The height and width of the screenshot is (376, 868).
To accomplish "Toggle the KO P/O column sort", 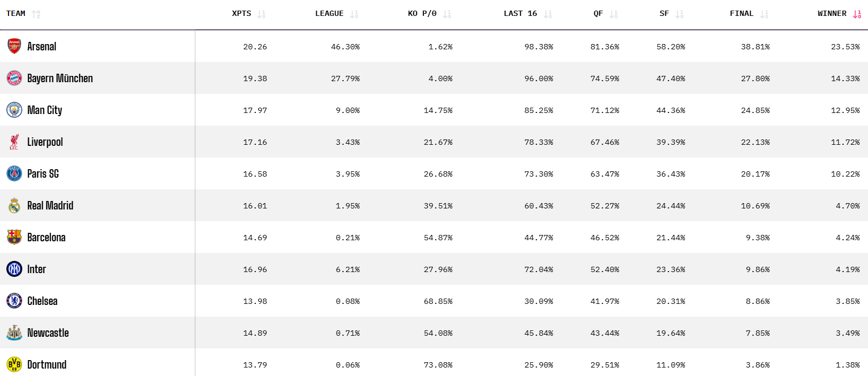I will point(447,14).
